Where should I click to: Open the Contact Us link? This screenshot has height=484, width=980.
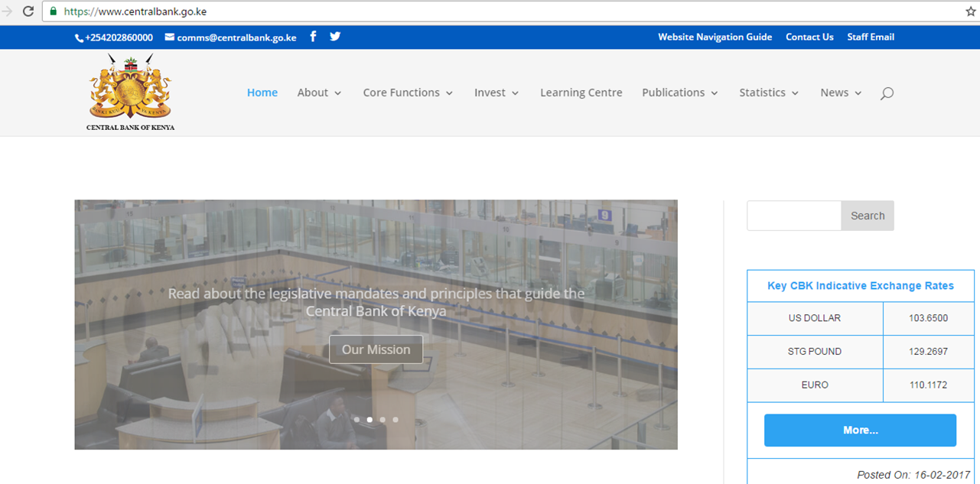(809, 37)
